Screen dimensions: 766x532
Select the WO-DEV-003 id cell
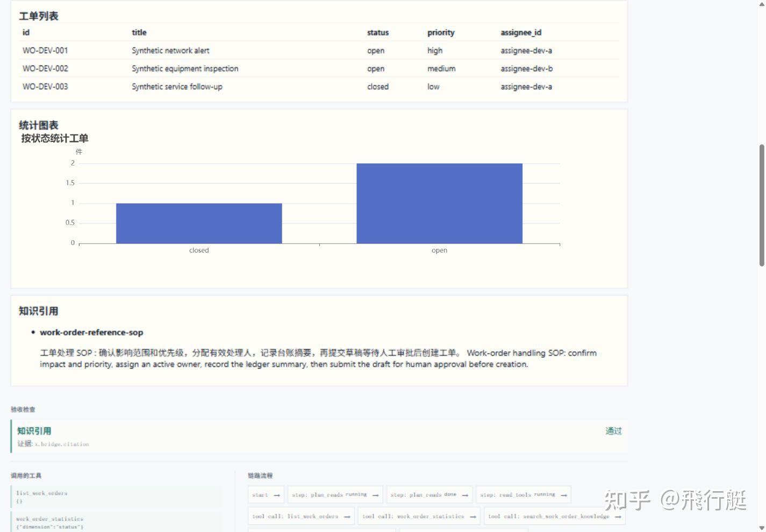(x=45, y=87)
